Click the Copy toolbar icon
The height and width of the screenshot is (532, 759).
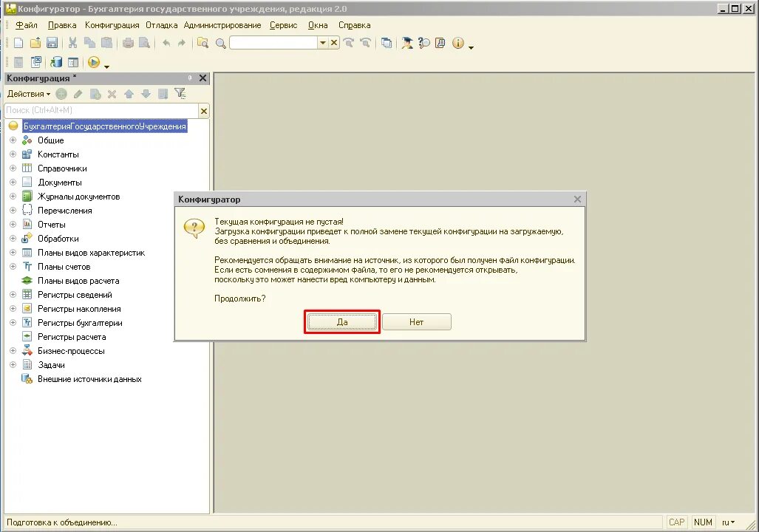pos(89,43)
